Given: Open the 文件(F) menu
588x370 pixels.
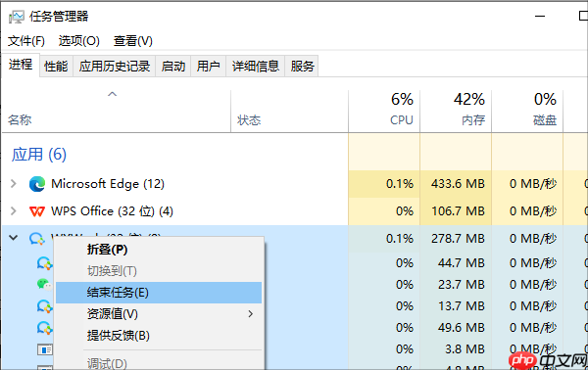Looking at the screenshot, I should (x=26, y=41).
